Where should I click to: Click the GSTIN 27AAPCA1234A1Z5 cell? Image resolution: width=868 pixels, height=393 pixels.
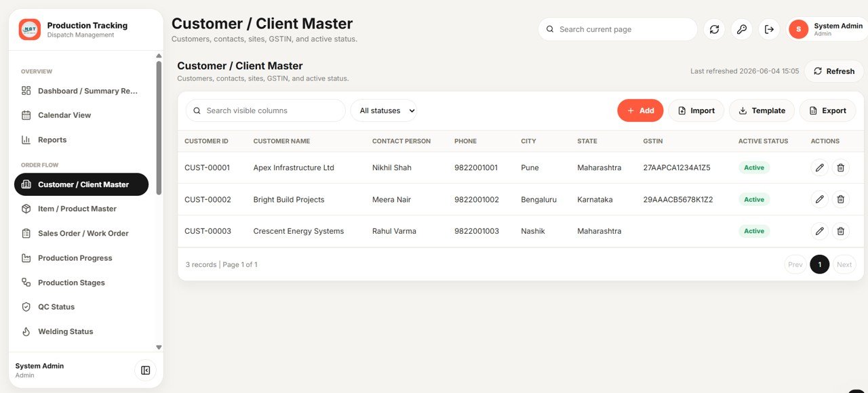point(677,167)
